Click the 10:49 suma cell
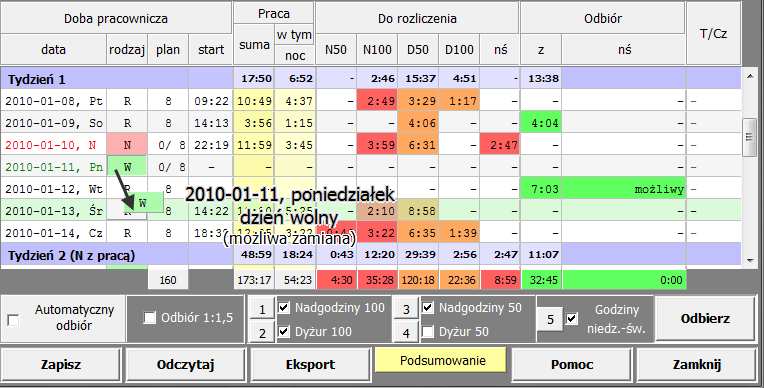Viewport: 764px width, 388px height. (x=254, y=101)
